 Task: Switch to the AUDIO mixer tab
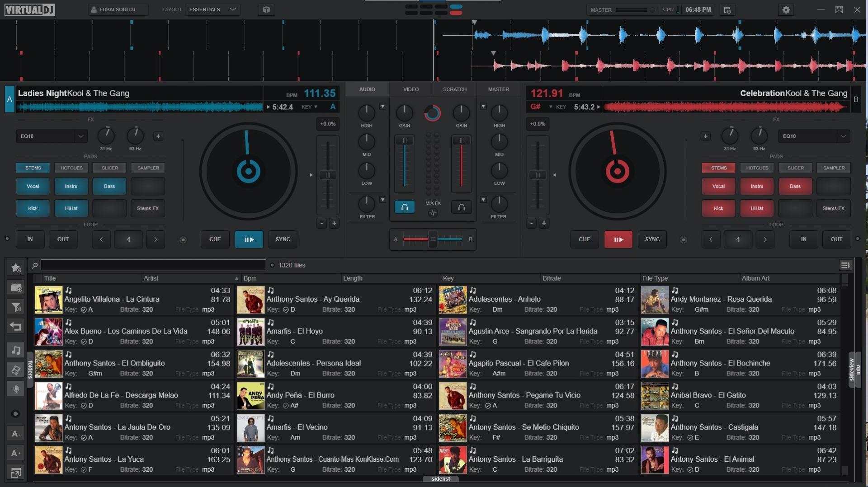pyautogui.click(x=367, y=89)
